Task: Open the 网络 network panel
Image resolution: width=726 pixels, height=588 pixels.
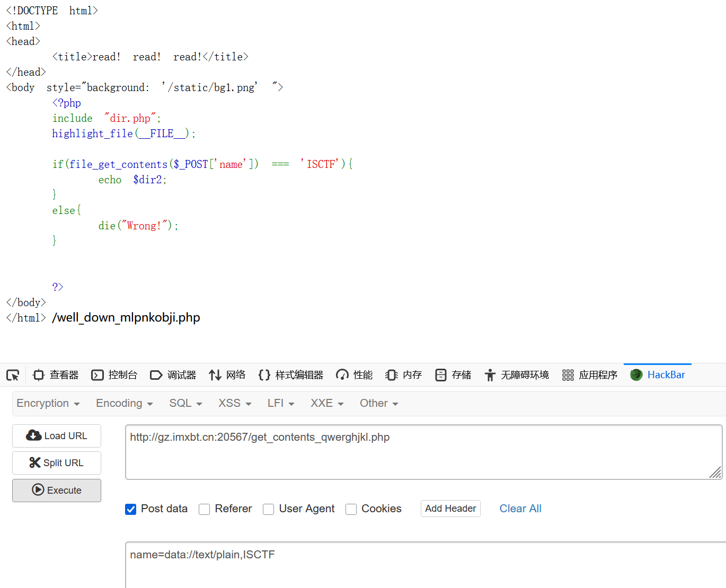Action: click(x=227, y=375)
